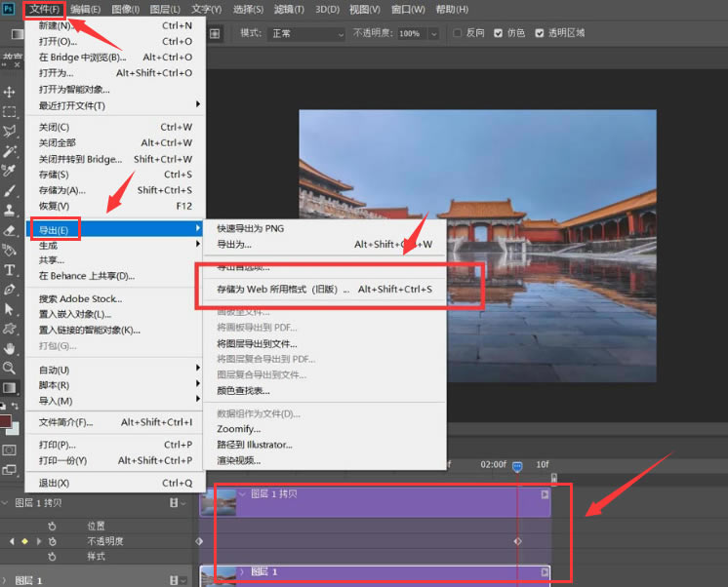Collapse chevron on 图层 1 拷贝 clip
Viewport: 728px width, 587px height.
pos(242,494)
